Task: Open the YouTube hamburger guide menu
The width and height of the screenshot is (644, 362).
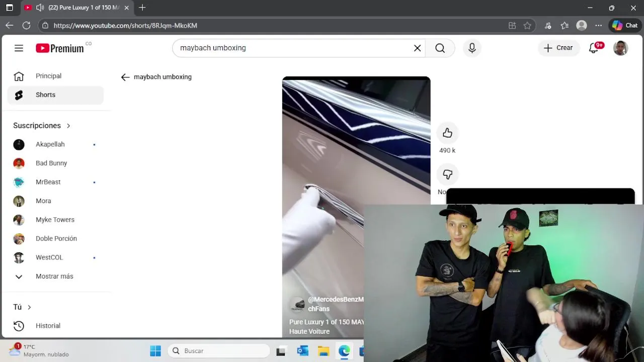Action: tap(19, 48)
